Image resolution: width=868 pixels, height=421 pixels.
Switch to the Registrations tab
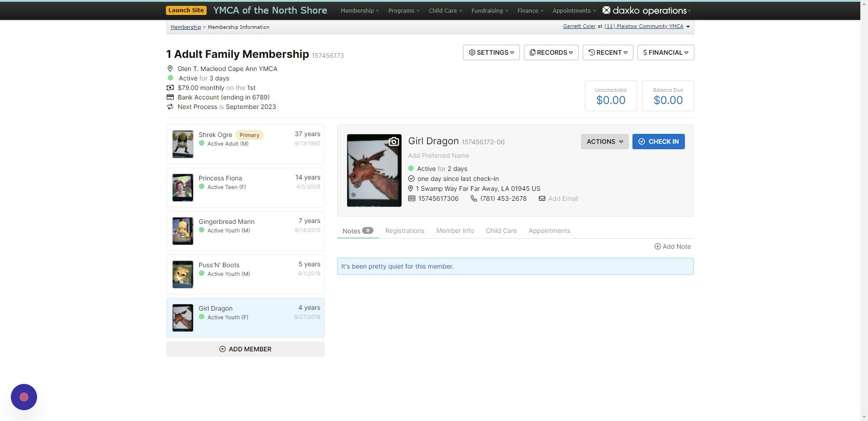(x=405, y=231)
